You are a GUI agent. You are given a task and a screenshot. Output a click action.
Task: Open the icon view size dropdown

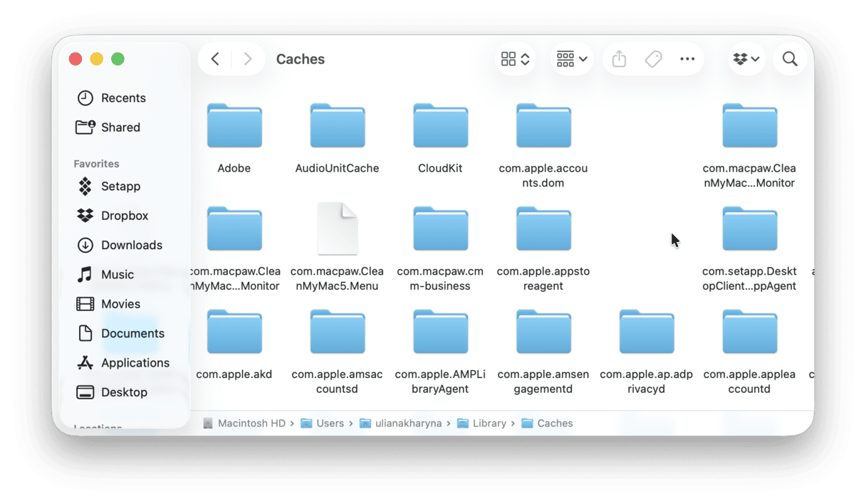click(516, 59)
